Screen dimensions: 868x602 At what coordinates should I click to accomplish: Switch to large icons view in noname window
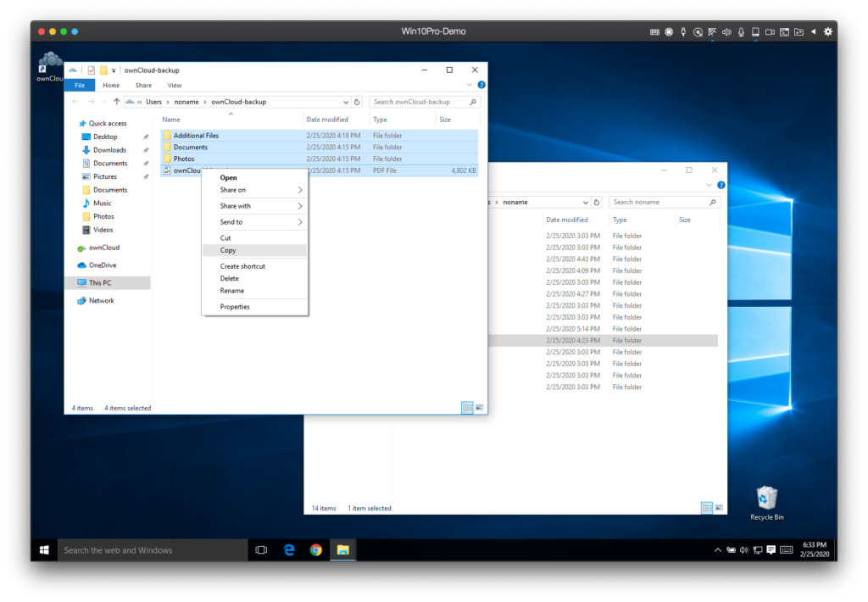[x=719, y=508]
